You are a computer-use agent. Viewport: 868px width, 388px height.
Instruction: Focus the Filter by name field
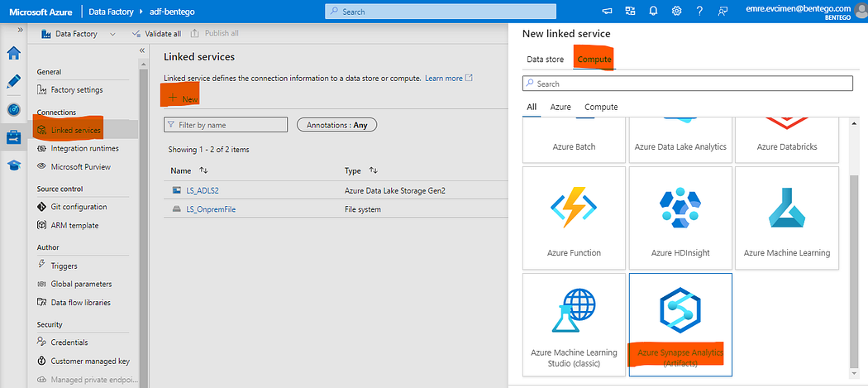click(226, 125)
